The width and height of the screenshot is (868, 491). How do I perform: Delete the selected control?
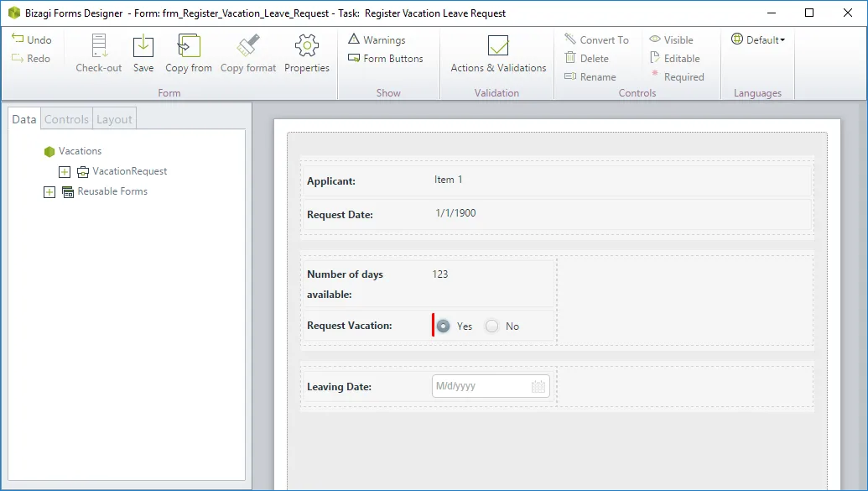[587, 58]
